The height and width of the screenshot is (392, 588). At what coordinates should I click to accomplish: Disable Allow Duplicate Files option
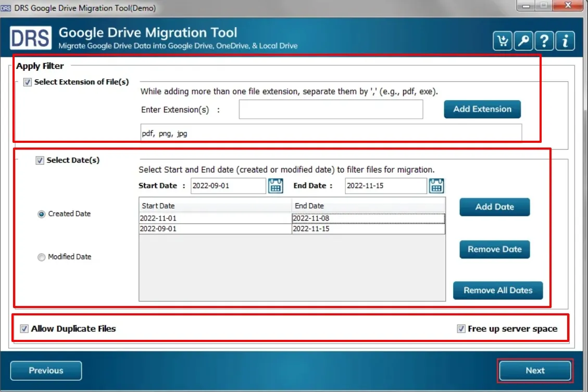(24, 329)
